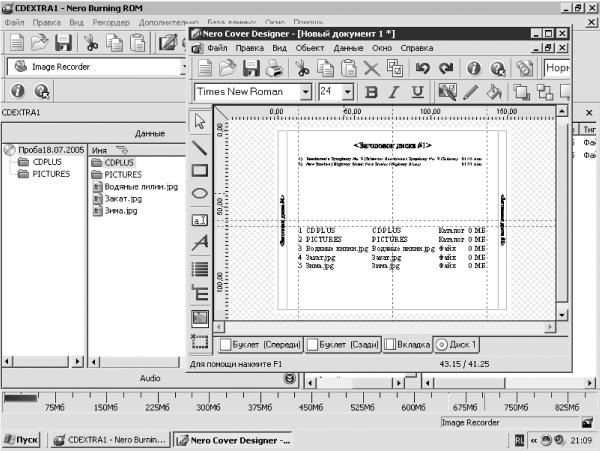600x451 pixels.
Task: Switch to the Диск 1 tab
Action: [456, 345]
